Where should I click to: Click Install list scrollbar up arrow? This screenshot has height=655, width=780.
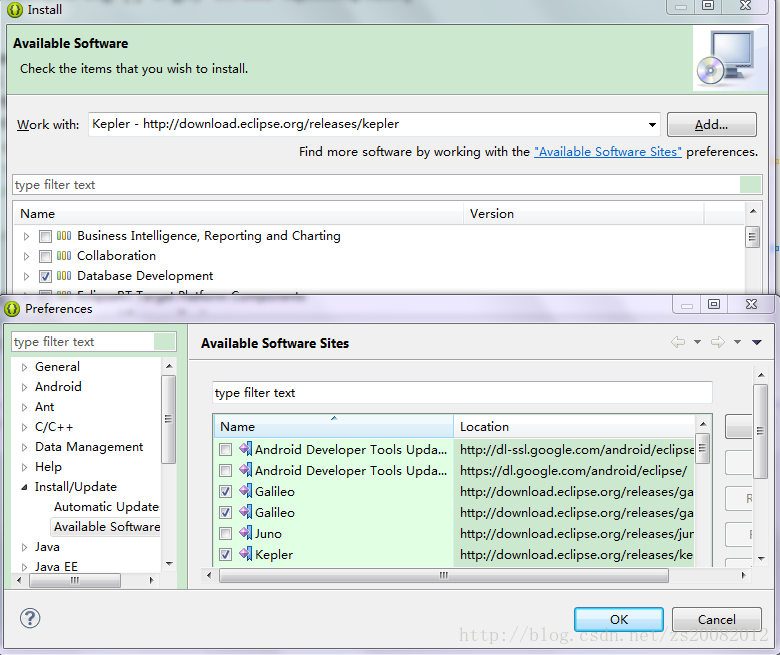click(753, 211)
